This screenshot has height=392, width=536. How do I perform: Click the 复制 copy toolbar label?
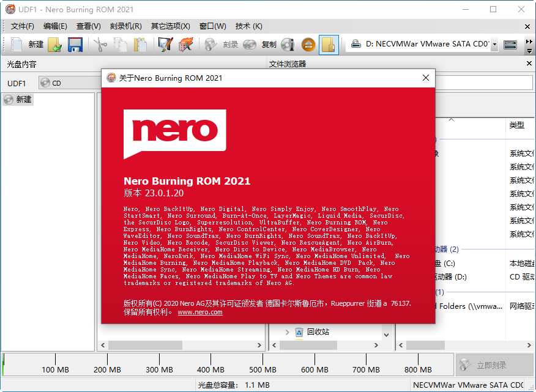(x=269, y=45)
